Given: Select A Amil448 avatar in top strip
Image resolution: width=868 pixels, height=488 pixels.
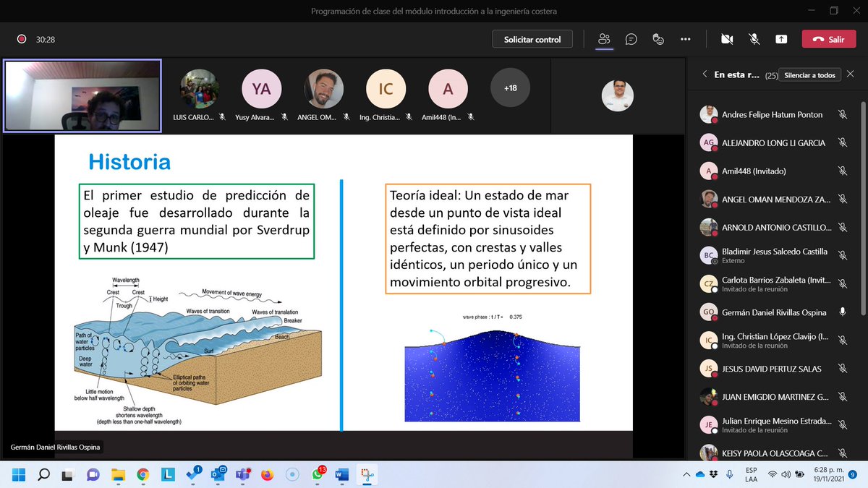Looking at the screenshot, I should click(448, 88).
